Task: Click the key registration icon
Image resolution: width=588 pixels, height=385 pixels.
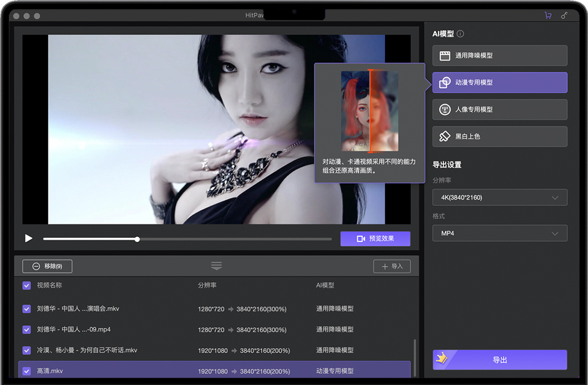Action: point(564,16)
